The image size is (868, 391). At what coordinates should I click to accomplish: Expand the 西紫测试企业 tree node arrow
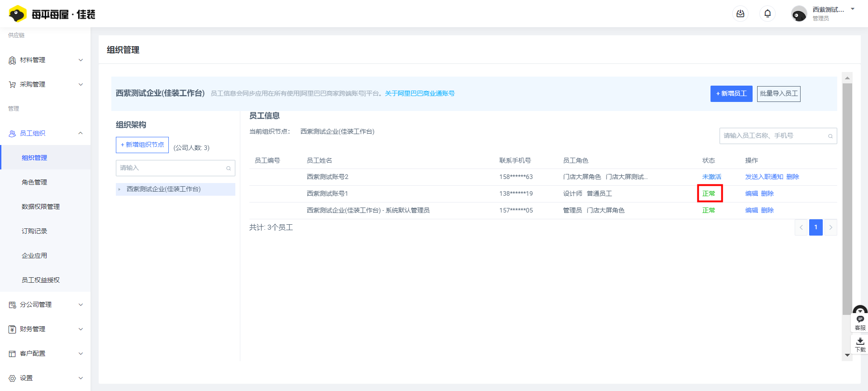click(119, 189)
